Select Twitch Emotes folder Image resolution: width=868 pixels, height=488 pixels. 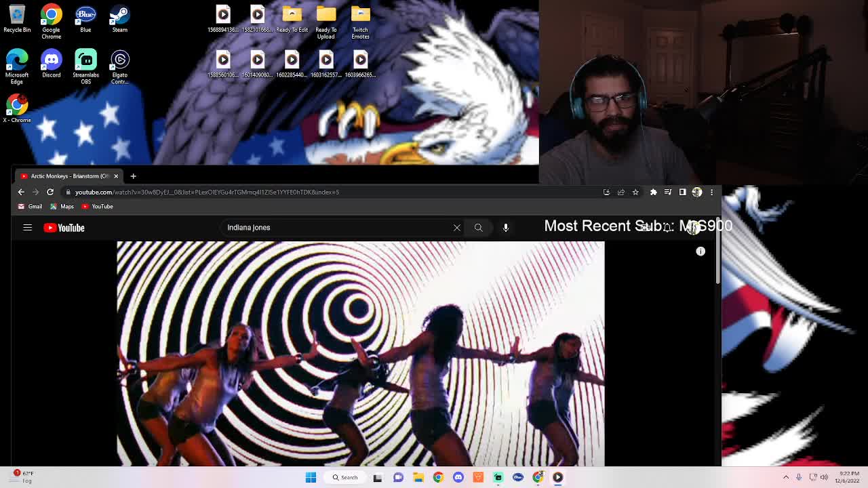coord(360,22)
